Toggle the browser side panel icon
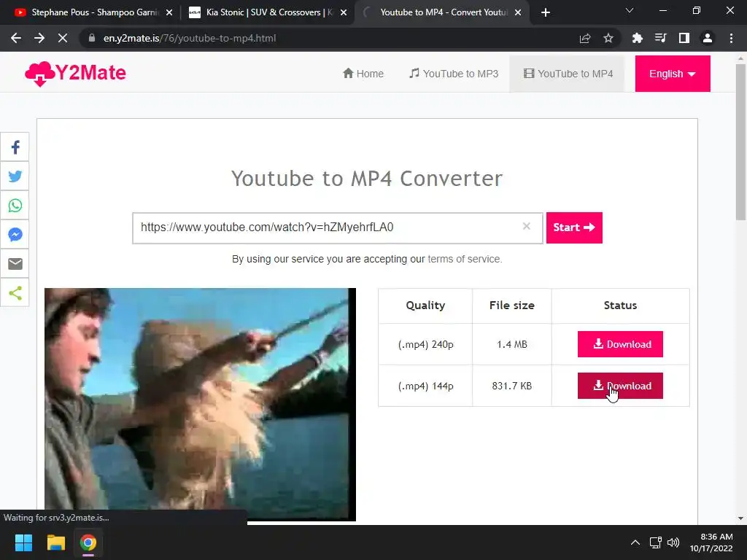 click(x=684, y=38)
